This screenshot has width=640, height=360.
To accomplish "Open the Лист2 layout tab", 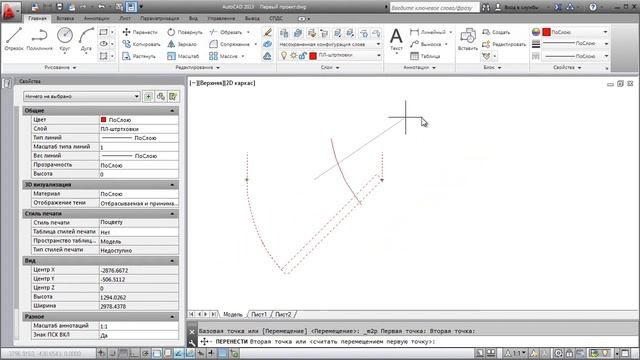I will click(x=283, y=314).
